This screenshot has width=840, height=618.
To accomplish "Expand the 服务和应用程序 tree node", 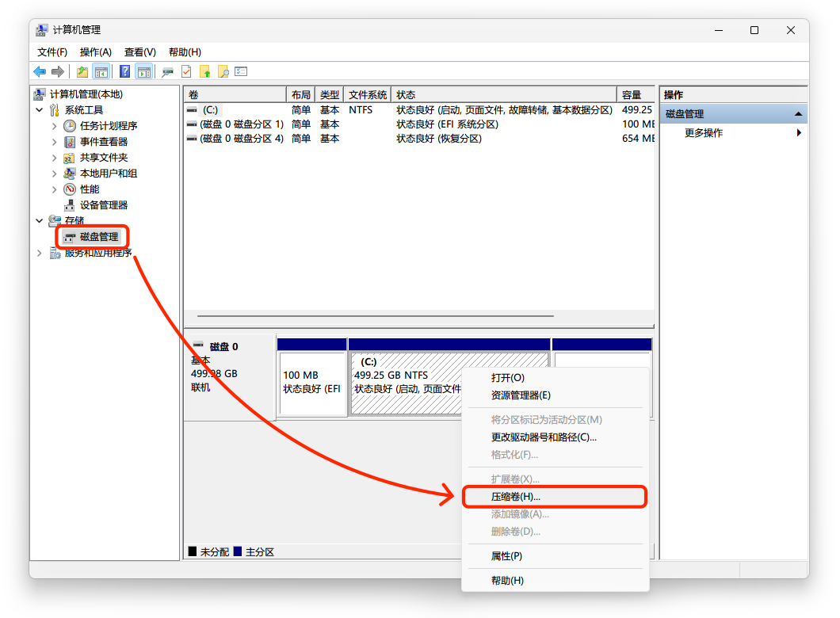I will tap(40, 253).
